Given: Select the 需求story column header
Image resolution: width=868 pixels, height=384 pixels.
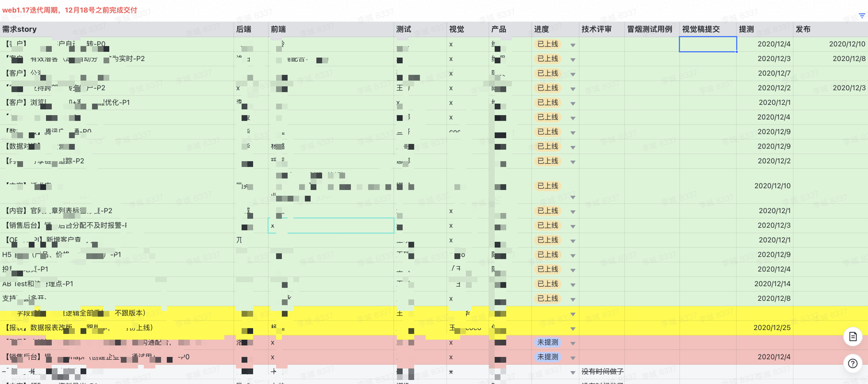Looking at the screenshot, I should (x=20, y=29).
